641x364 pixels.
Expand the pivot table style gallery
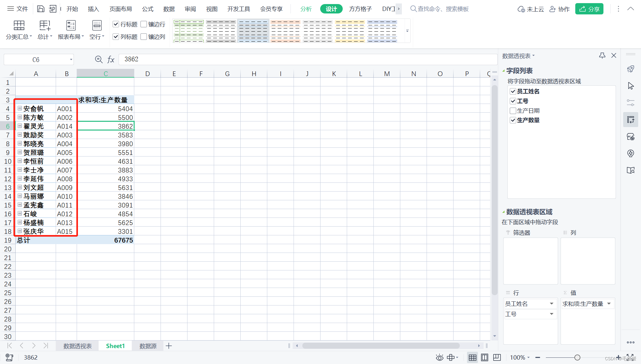(x=407, y=31)
